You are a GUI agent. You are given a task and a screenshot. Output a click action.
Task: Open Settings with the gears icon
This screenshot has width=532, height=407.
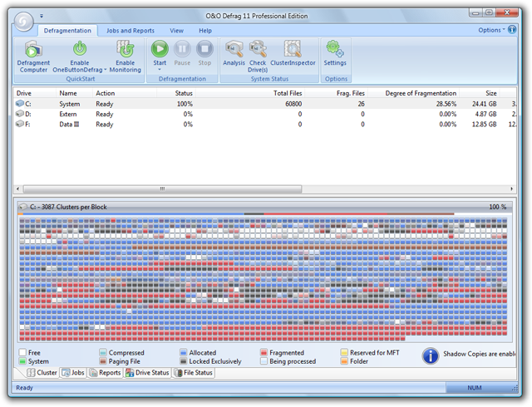[x=335, y=49]
